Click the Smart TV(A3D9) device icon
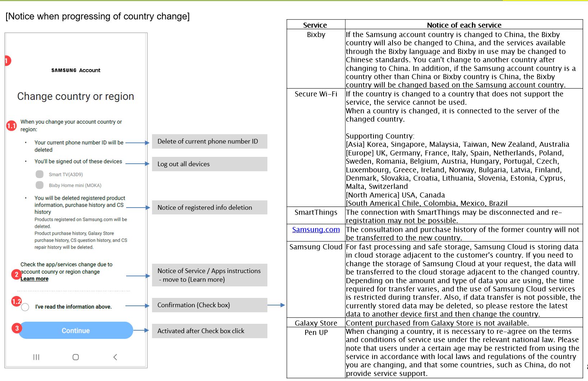The width and height of the screenshot is (588, 381). (40, 174)
